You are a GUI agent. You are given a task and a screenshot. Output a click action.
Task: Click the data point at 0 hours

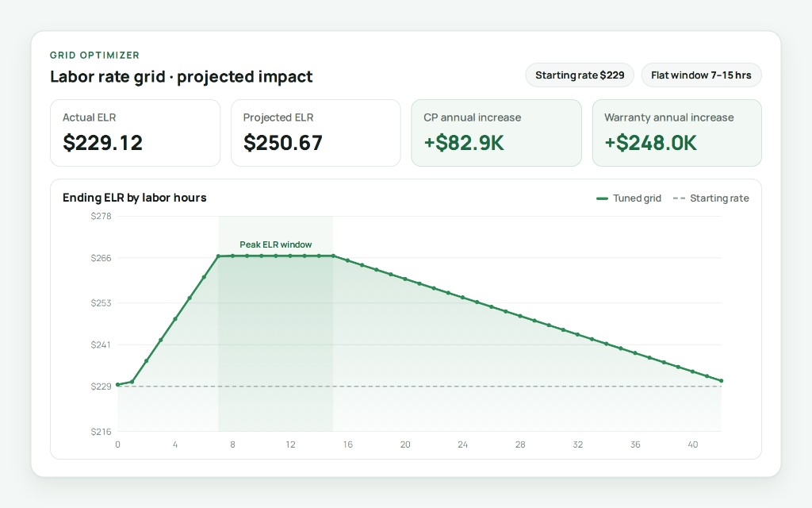tap(118, 385)
